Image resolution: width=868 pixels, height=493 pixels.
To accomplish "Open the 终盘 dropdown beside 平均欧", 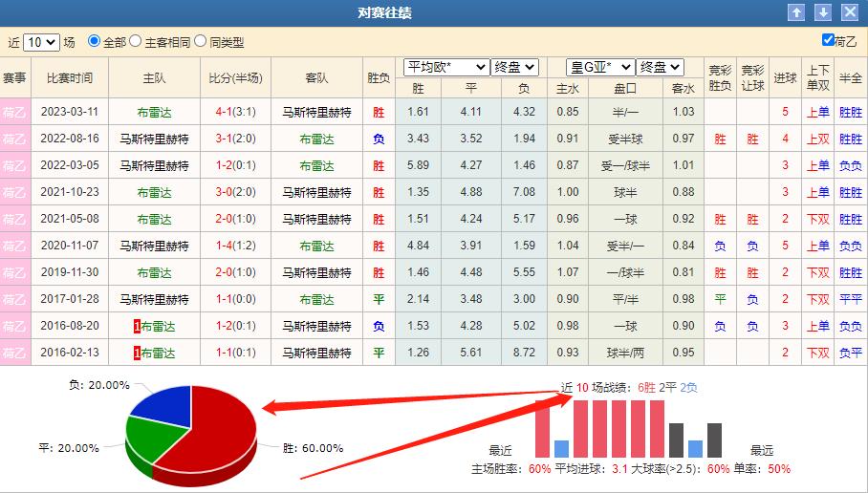I will coord(515,68).
